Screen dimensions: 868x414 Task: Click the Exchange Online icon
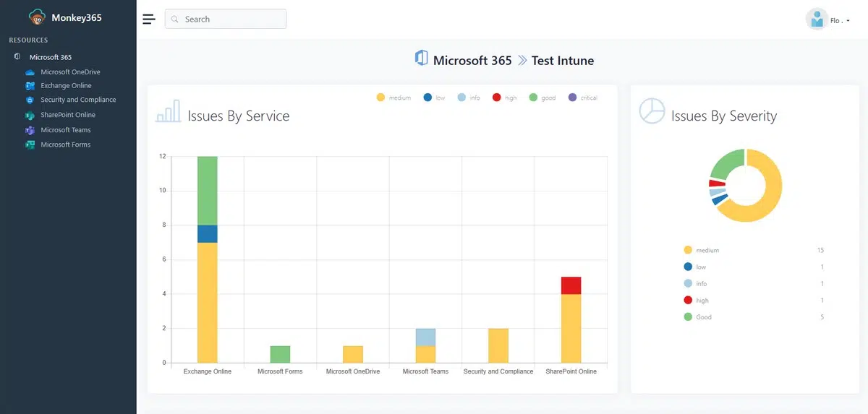(x=30, y=86)
